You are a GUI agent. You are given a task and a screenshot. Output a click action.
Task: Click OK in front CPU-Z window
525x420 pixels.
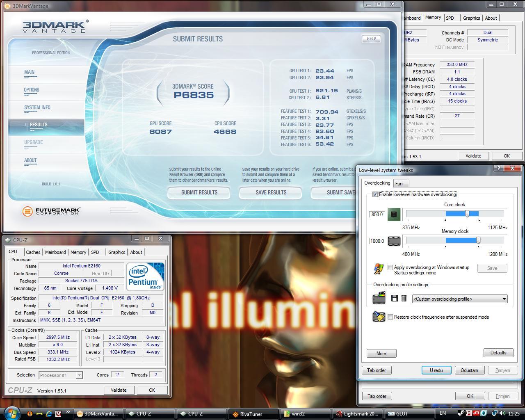(x=152, y=390)
